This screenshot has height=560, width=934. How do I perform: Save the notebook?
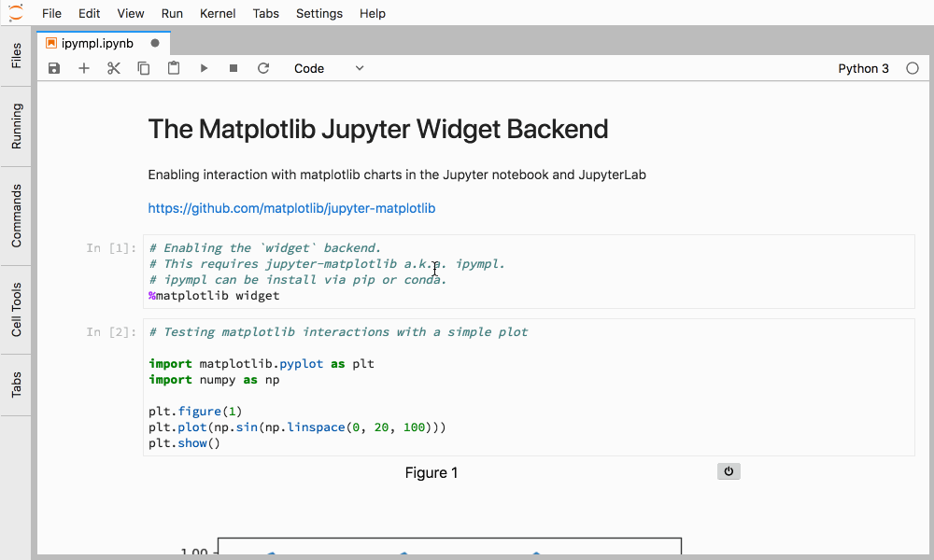pyautogui.click(x=54, y=67)
